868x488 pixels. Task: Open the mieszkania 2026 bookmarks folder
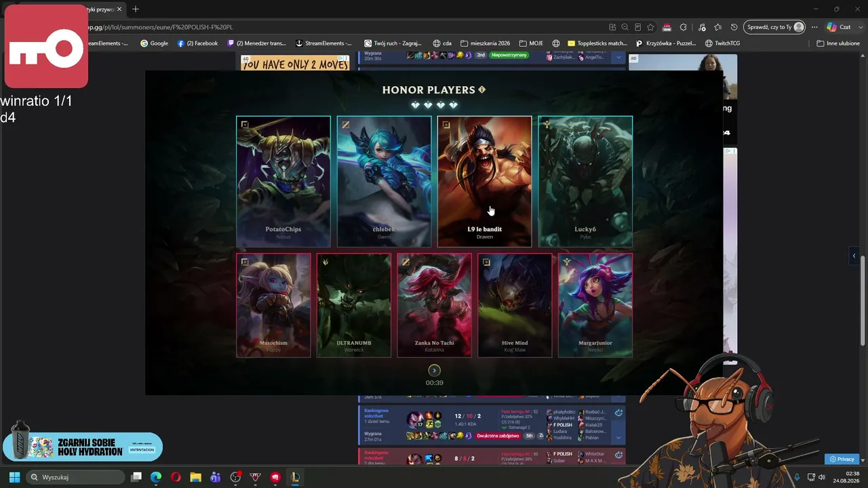click(x=485, y=43)
